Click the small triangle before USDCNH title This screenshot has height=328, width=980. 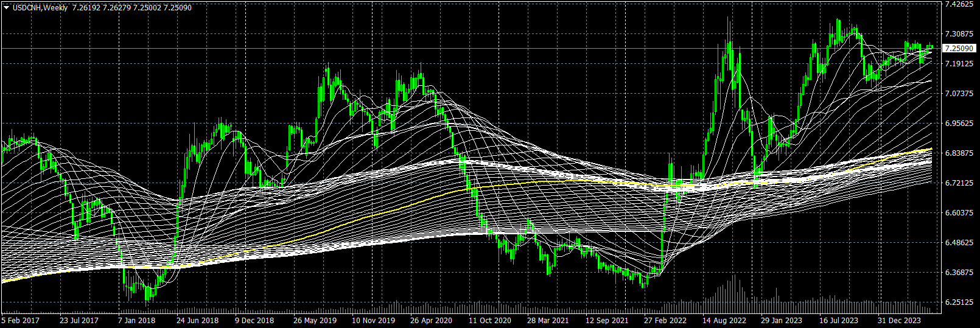(x=6, y=8)
